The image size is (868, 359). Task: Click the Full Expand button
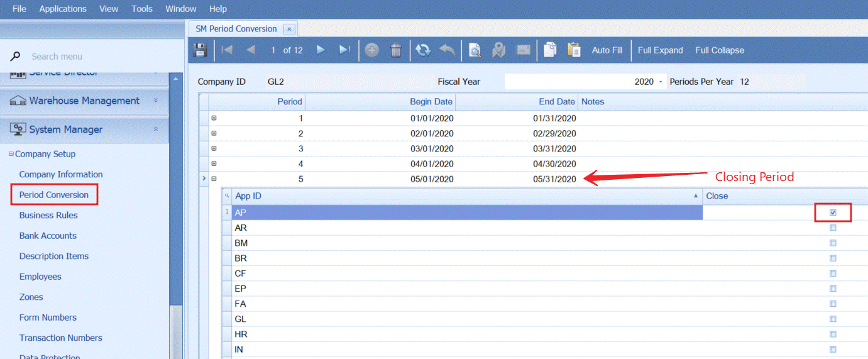660,50
